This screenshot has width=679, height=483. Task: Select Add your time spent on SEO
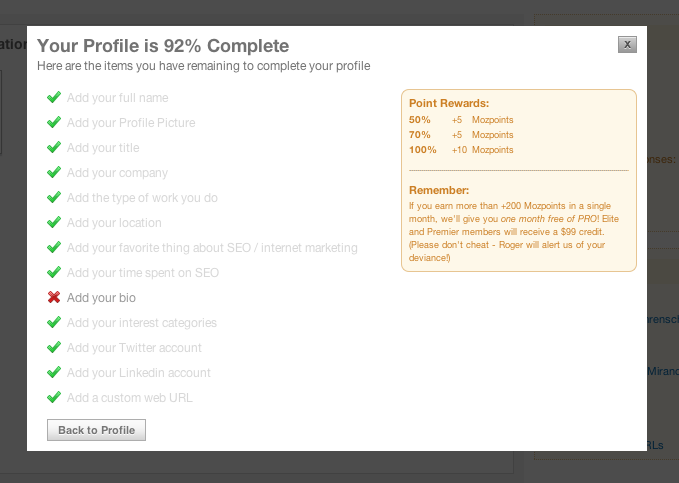[x=143, y=273]
